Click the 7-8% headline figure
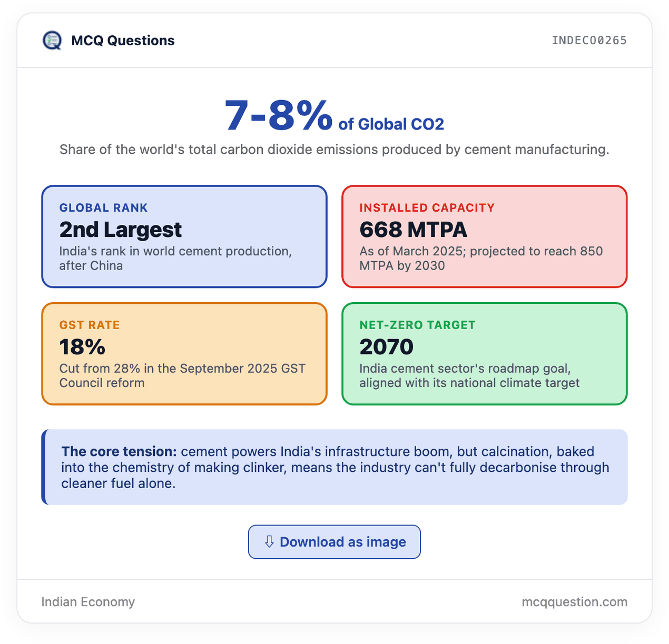The image size is (669, 644). [279, 115]
